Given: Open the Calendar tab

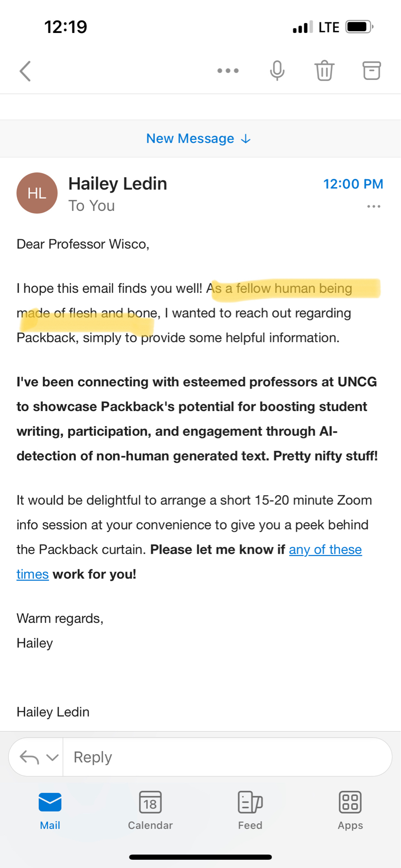Looking at the screenshot, I should (x=150, y=810).
